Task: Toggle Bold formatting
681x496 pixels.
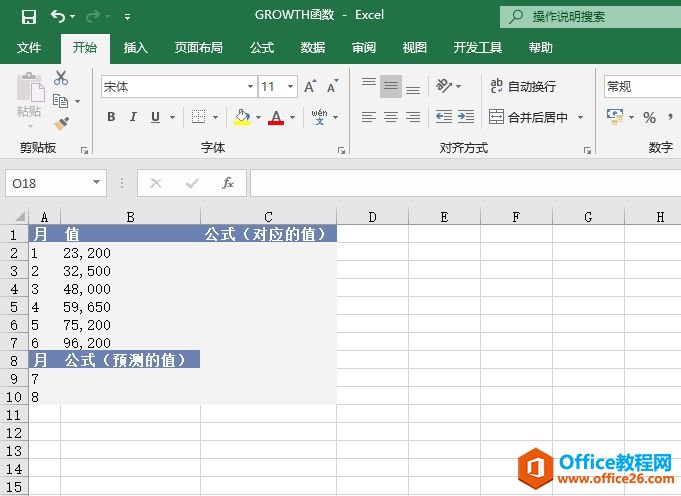Action: 111,117
